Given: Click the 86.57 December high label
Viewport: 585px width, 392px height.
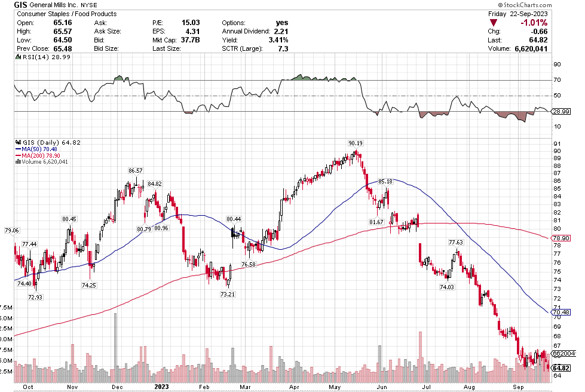Looking at the screenshot, I should pyautogui.click(x=136, y=170).
